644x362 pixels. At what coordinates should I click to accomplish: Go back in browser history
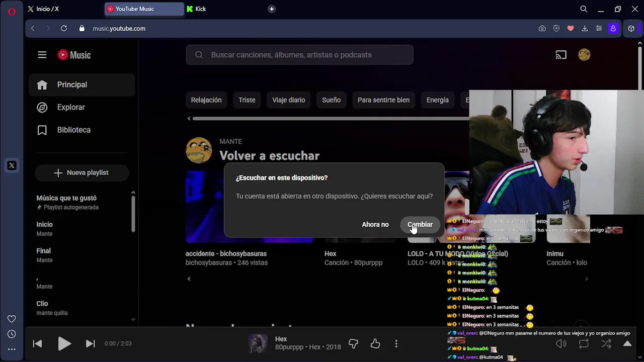(x=33, y=29)
